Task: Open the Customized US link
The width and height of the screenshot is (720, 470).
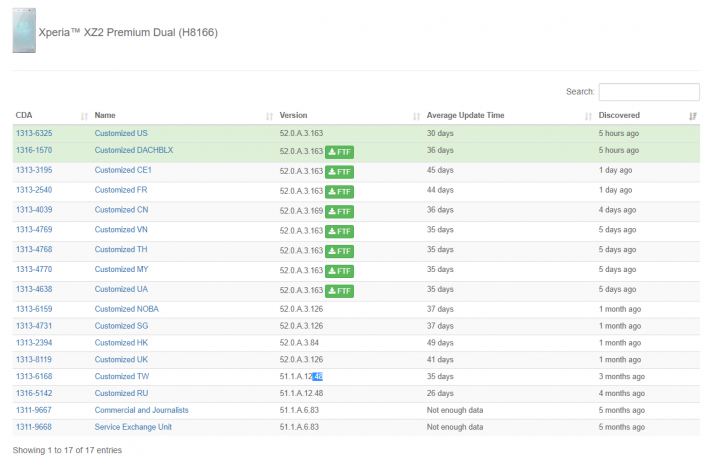Action: pos(121,133)
